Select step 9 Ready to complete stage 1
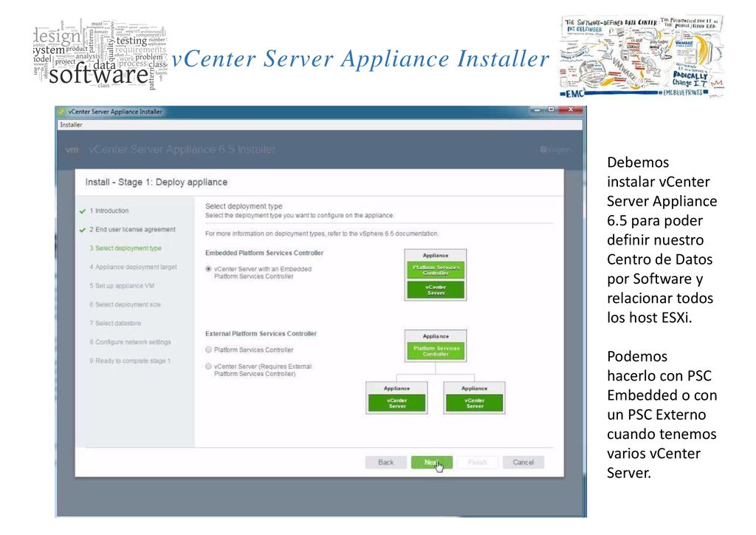This screenshot has height=535, width=756. tap(130, 361)
